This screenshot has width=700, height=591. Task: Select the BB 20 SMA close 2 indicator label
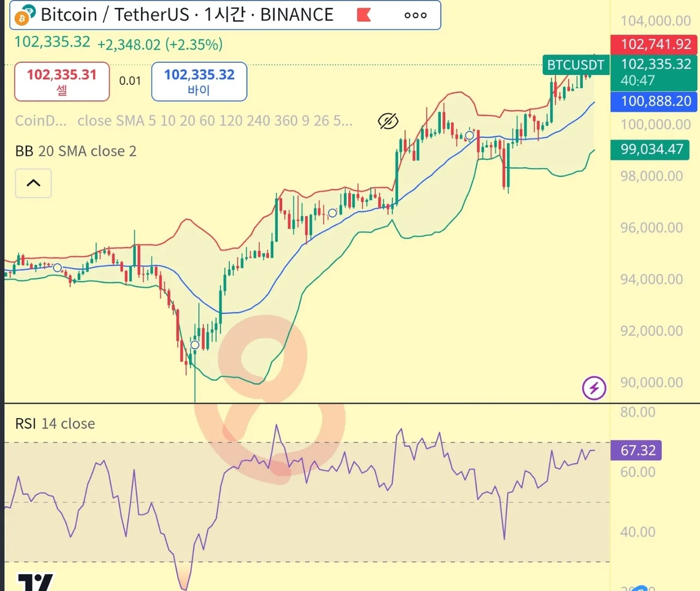coord(75,151)
